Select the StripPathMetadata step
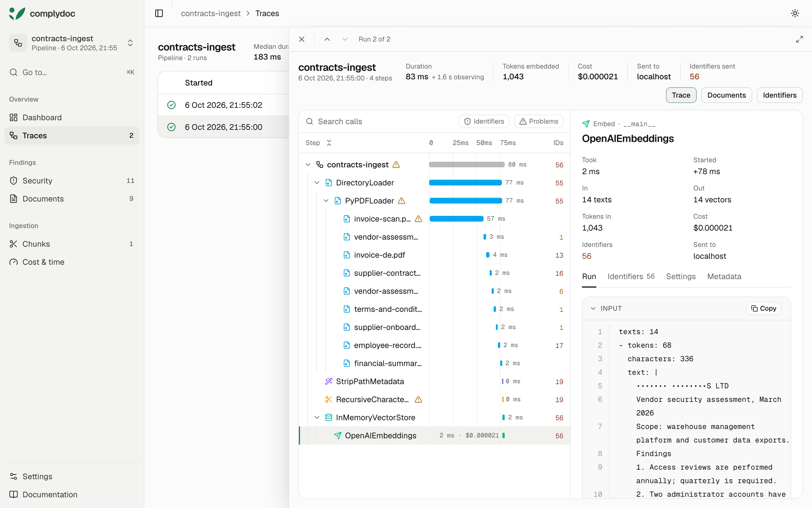This screenshot has width=812, height=508. pyautogui.click(x=434, y=381)
